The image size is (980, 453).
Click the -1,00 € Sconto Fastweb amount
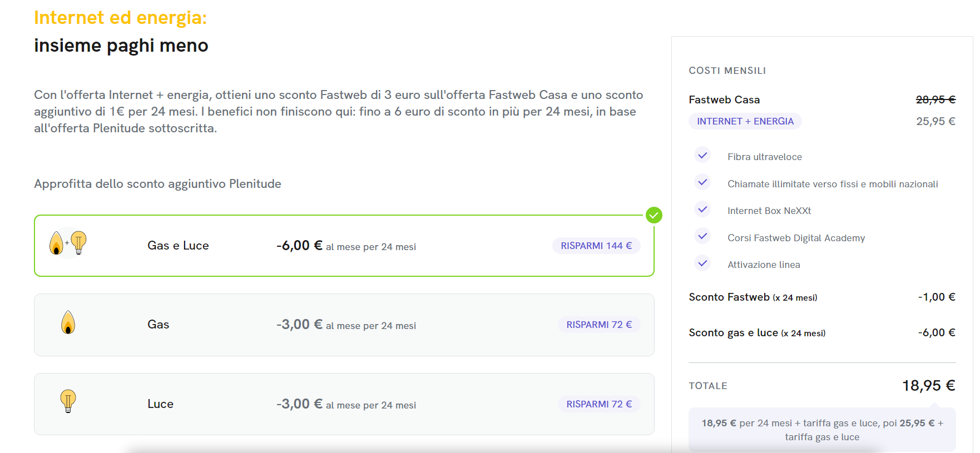pos(937,297)
